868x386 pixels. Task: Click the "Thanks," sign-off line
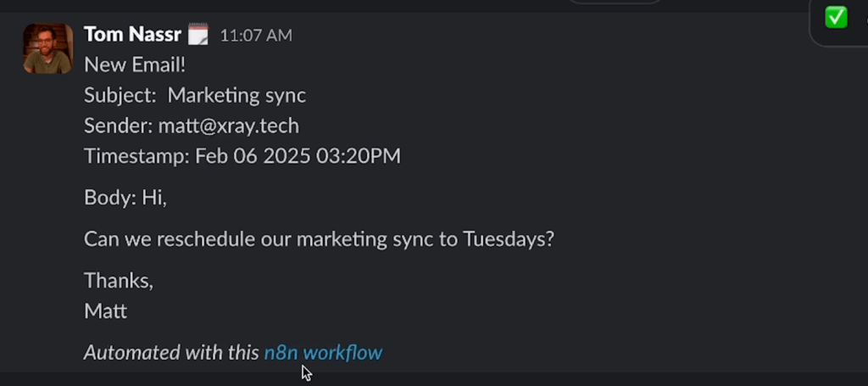click(119, 280)
